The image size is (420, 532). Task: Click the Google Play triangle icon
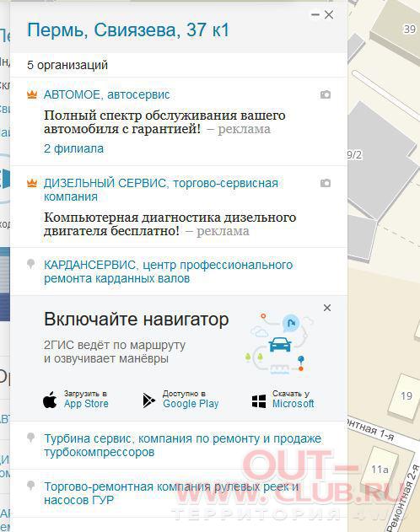[148, 400]
